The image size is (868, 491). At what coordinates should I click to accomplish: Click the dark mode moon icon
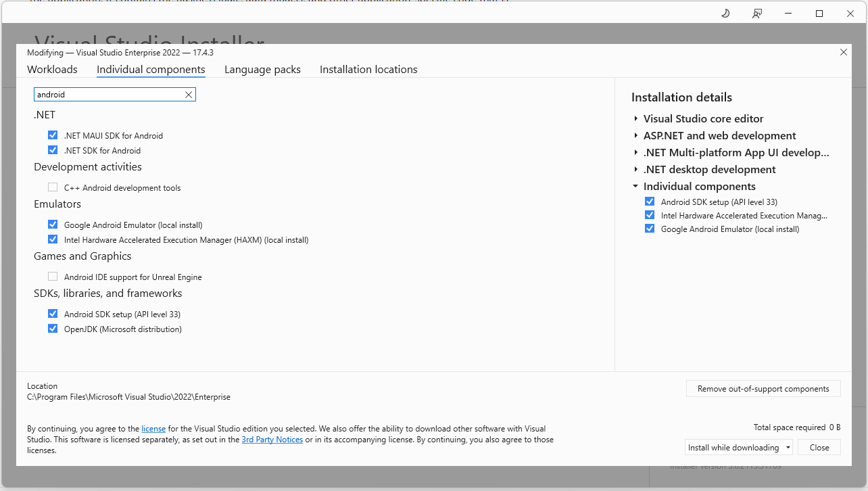tap(725, 14)
